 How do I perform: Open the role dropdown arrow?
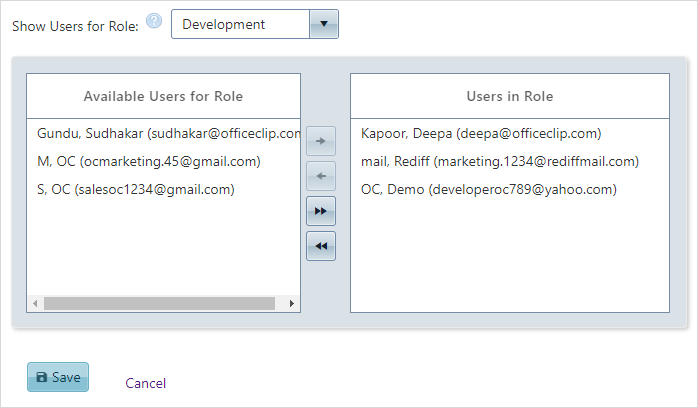coord(324,24)
